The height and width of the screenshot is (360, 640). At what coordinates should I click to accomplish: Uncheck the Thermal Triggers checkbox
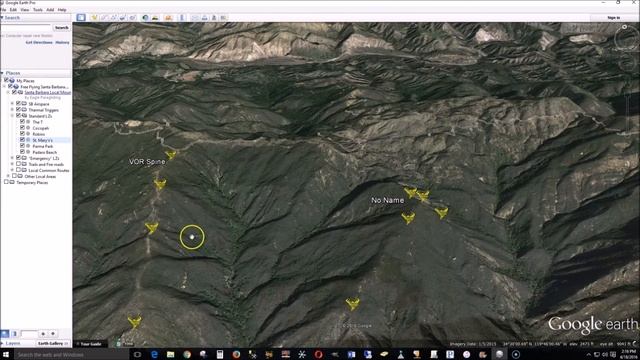(x=18, y=110)
